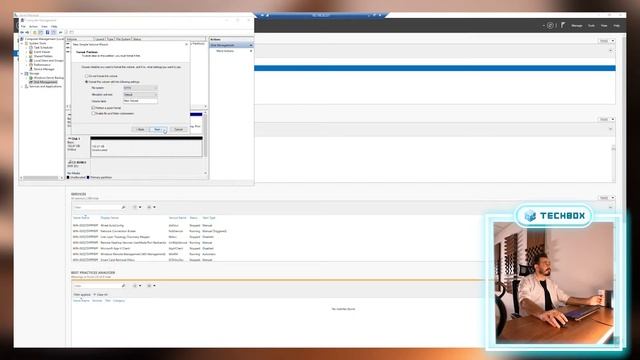Open the Tools menu in Server Manager

(x=591, y=25)
